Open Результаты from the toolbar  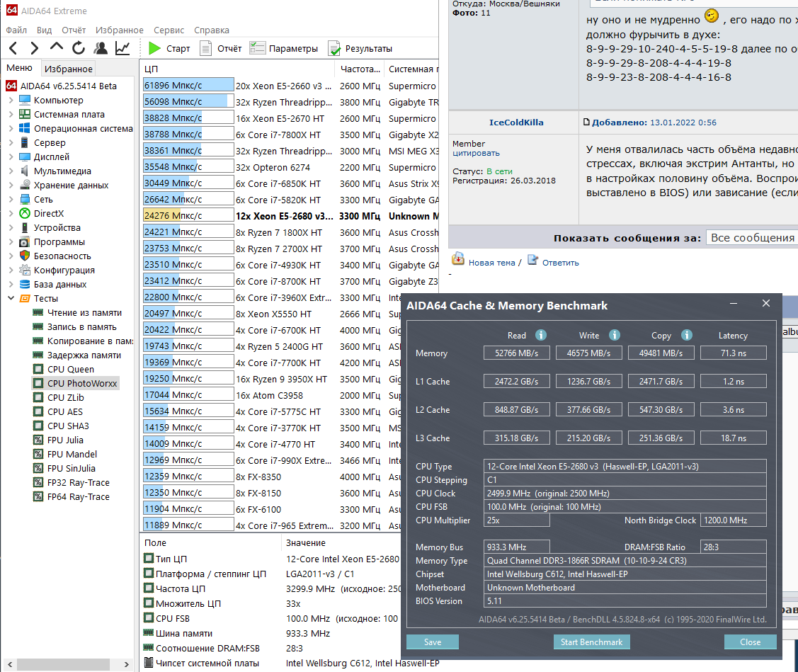tap(360, 48)
